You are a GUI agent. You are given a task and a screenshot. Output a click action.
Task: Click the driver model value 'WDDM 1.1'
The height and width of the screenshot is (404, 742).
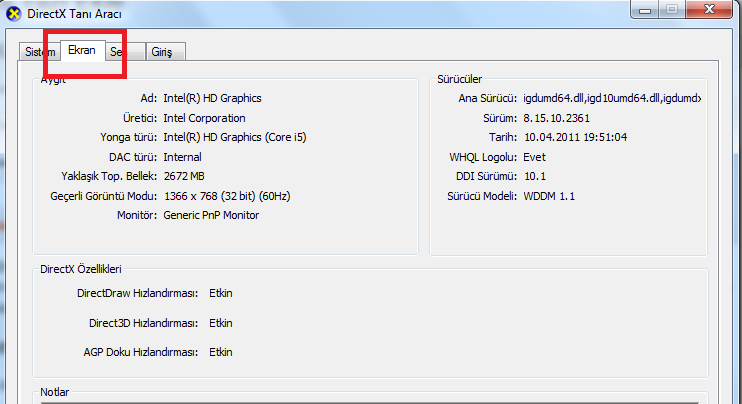[x=549, y=196]
